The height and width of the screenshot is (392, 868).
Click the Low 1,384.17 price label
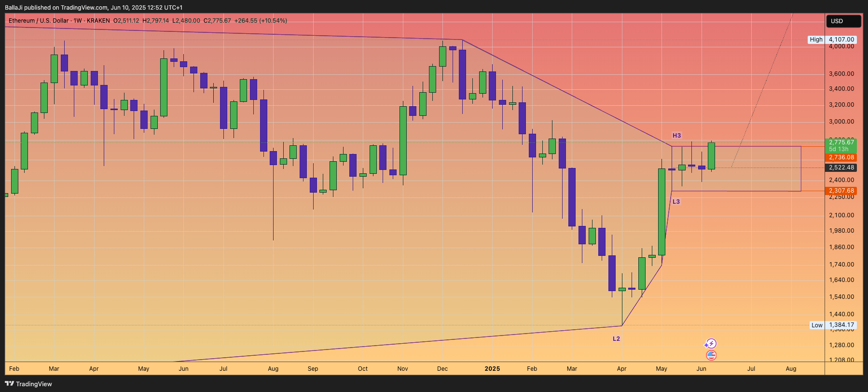[833, 325]
